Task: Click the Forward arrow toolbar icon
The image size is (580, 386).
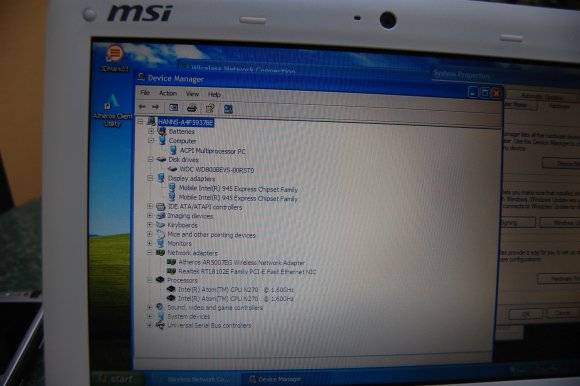Action: coord(155,107)
